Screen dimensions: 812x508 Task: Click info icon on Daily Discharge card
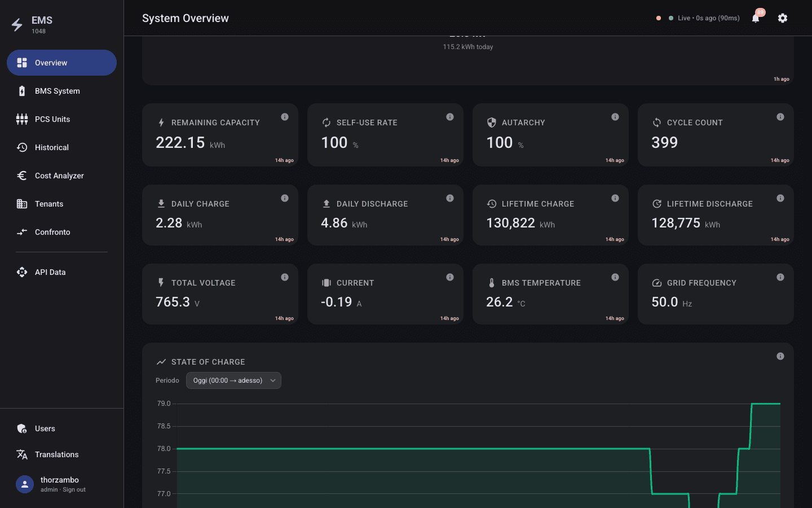tap(450, 198)
